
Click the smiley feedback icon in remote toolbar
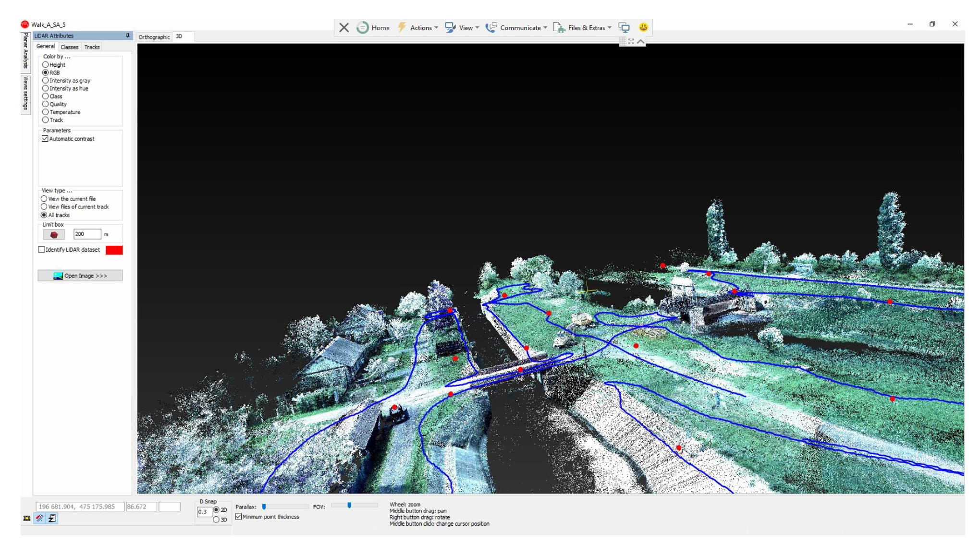coord(643,27)
